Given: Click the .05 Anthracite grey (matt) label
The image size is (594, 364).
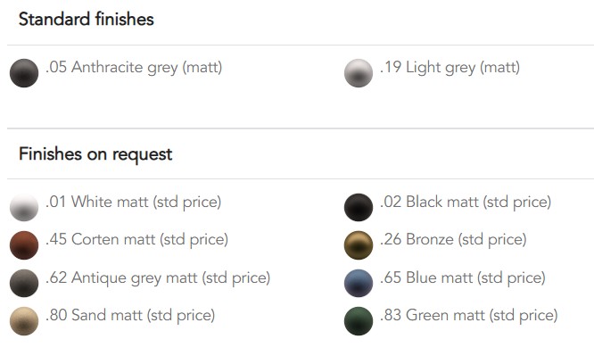Looking at the screenshot, I should click(x=134, y=68).
